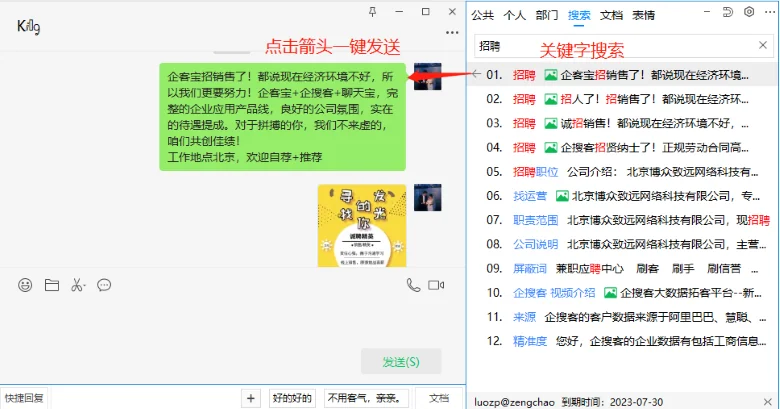This screenshot has width=780, height=409.
Task: Switch to the 部门 tab
Action: coord(547,15)
